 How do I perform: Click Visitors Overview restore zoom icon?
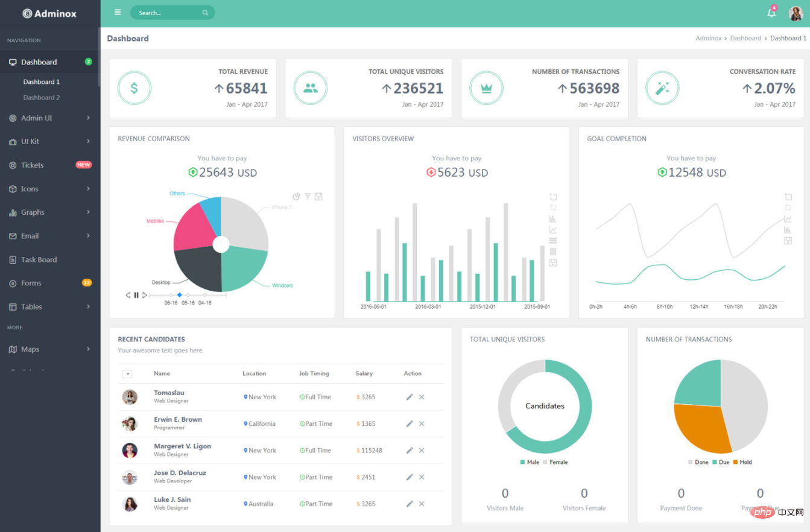[553, 207]
